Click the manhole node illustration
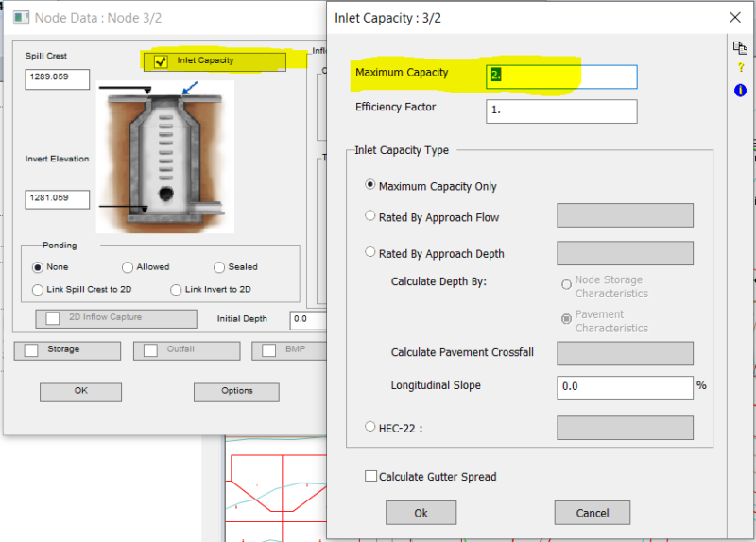This screenshot has height=542, width=756. pos(164,157)
